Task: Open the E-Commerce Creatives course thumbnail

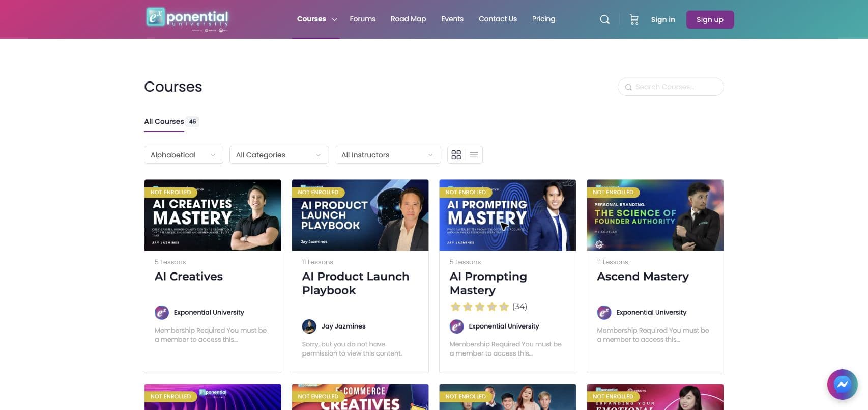Action: [360, 397]
